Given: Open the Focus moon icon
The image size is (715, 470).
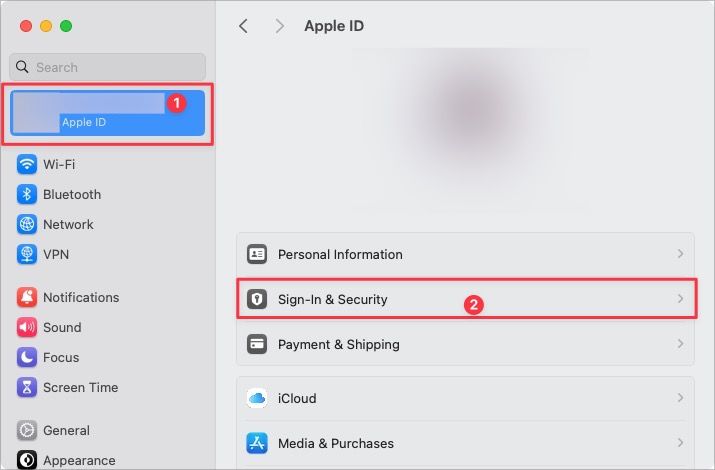Looking at the screenshot, I should tap(27, 358).
